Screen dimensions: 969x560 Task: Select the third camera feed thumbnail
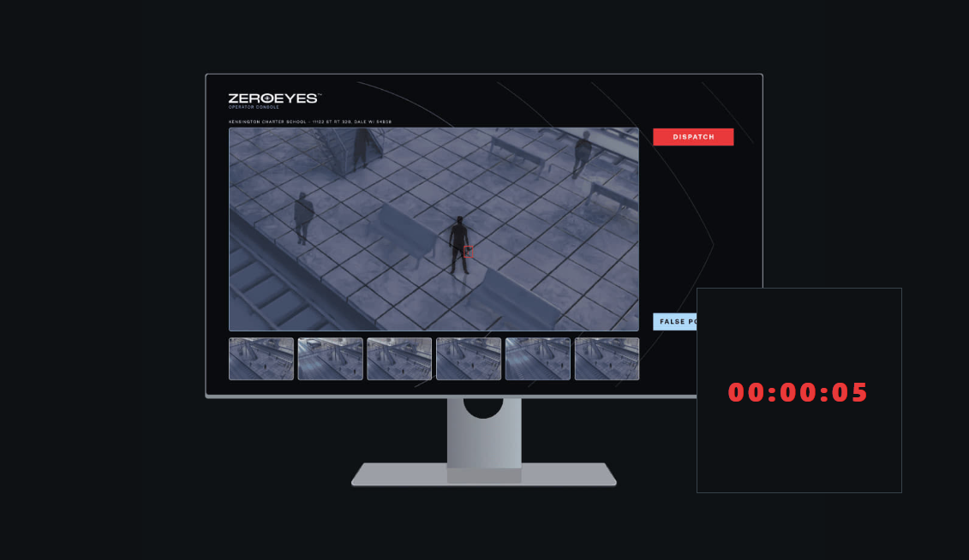tap(399, 358)
